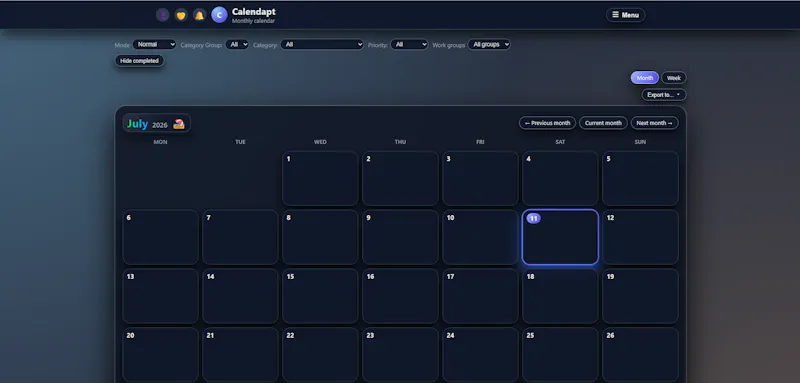
Task: Select July 4 day cell
Action: click(560, 178)
